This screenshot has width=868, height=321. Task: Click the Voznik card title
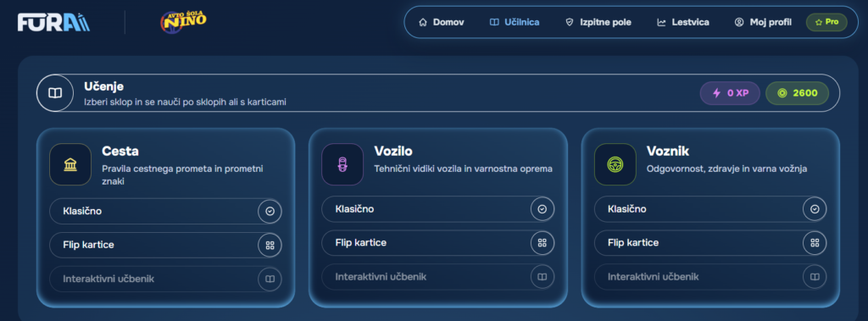click(668, 151)
